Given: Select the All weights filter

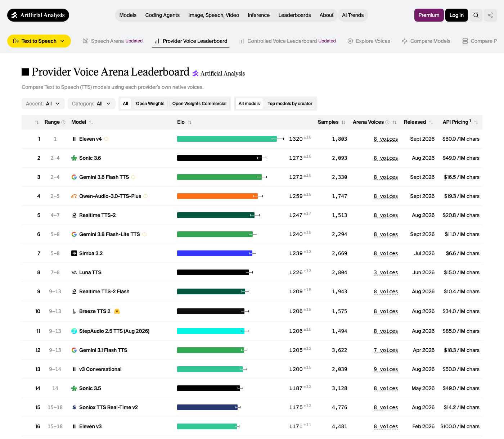Looking at the screenshot, I should [x=125, y=104].
